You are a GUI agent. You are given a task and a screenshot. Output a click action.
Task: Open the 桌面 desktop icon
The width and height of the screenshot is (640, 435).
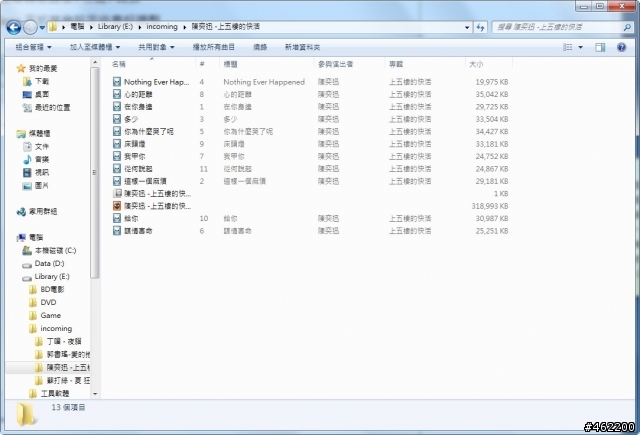pos(27,94)
